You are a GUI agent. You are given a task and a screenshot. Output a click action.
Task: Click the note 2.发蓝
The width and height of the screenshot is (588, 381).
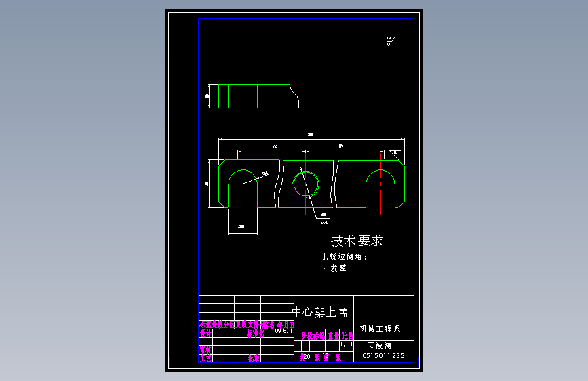pyautogui.click(x=334, y=268)
